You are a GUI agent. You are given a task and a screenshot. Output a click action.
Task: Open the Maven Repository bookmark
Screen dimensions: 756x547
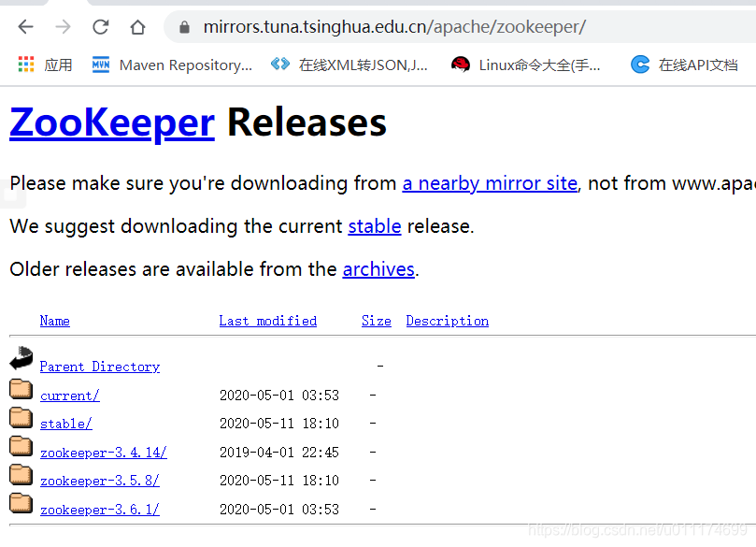pos(172,65)
